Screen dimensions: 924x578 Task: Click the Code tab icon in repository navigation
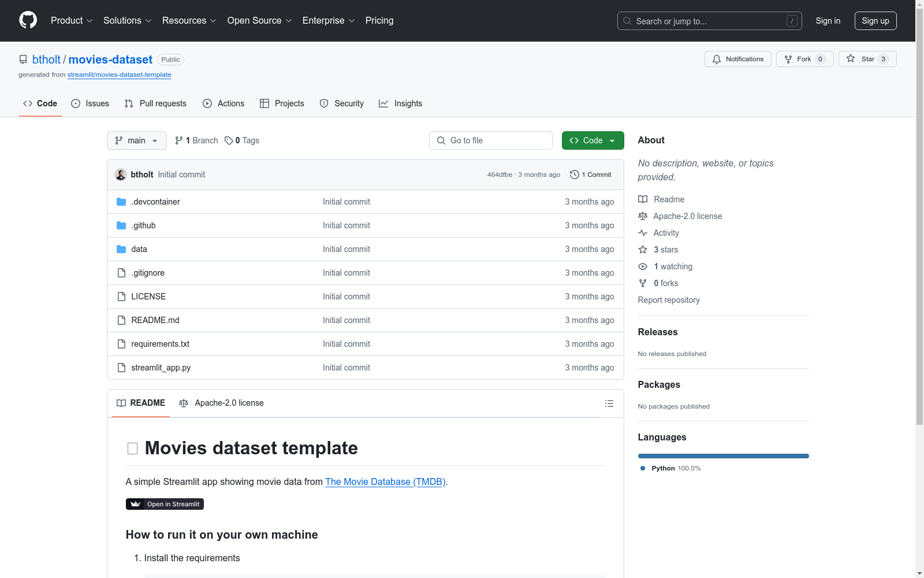click(28, 103)
